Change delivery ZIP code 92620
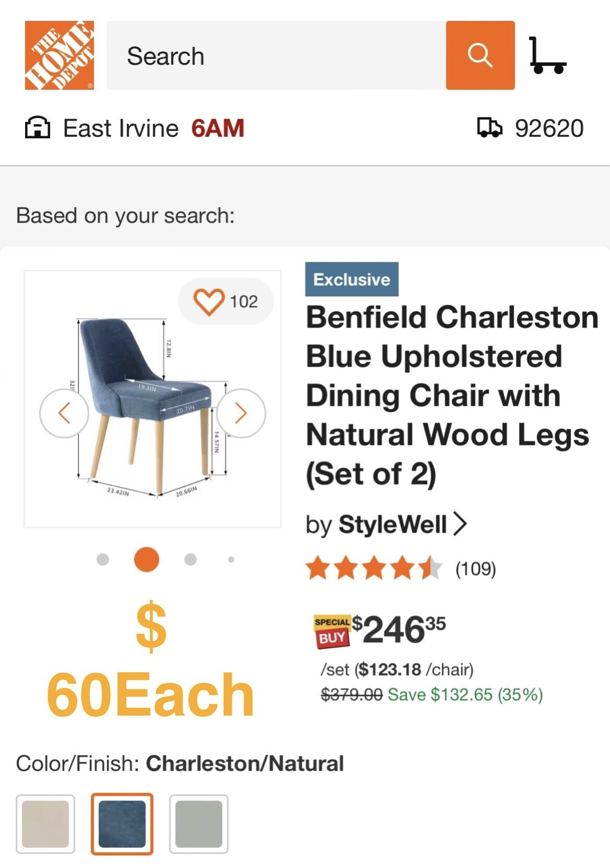This screenshot has height=868, width=610. (x=549, y=128)
